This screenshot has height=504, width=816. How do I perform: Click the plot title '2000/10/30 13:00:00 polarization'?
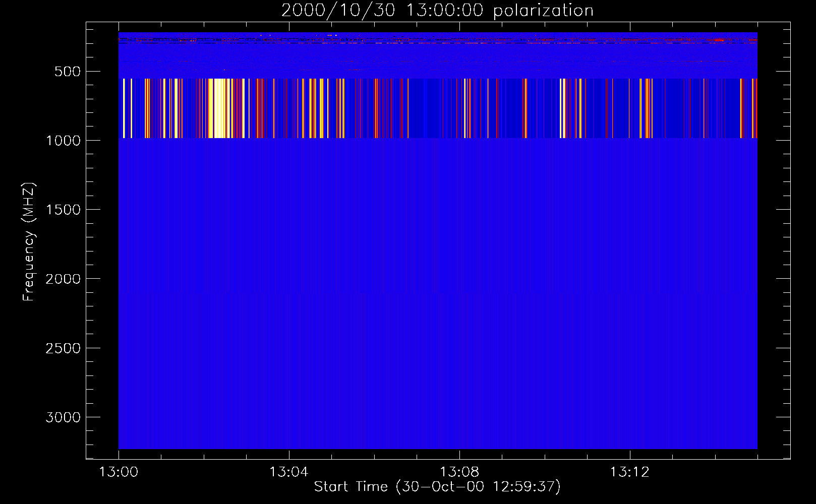(x=437, y=11)
